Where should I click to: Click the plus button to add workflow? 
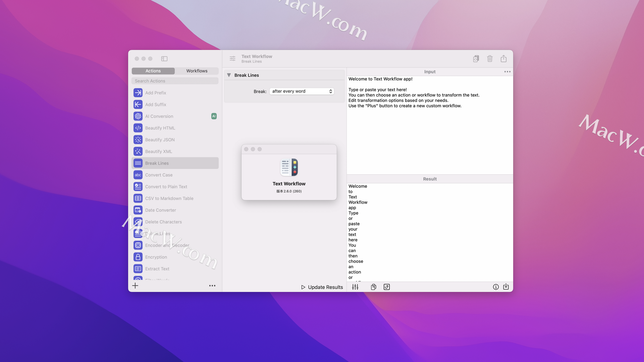pos(135,286)
